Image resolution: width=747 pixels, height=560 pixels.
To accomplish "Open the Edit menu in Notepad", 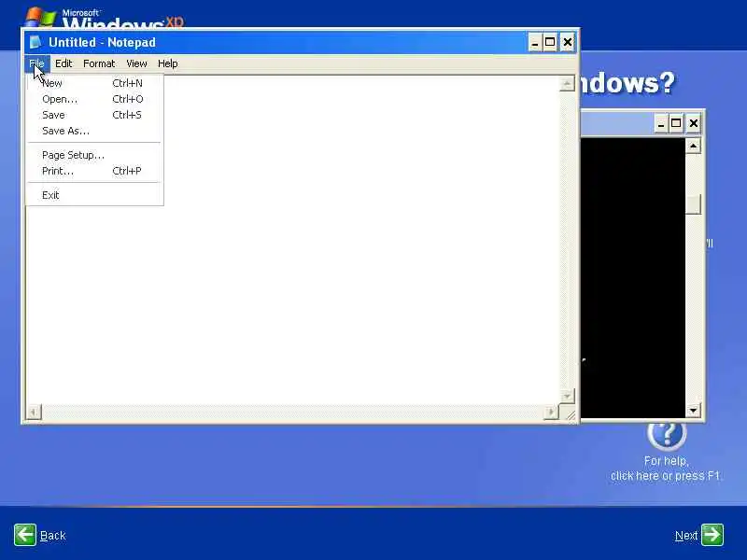I will pos(63,63).
